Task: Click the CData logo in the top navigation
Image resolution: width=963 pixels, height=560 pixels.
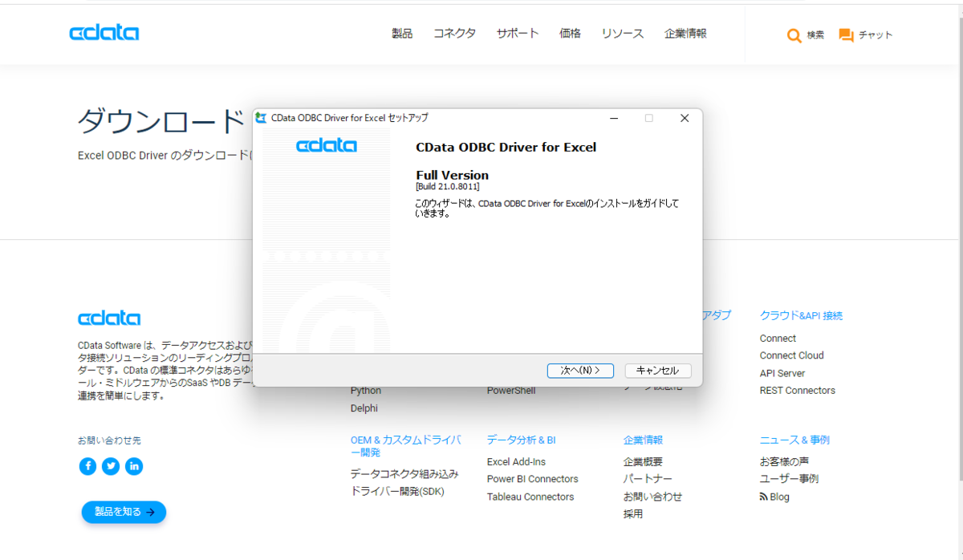Action: point(104,33)
